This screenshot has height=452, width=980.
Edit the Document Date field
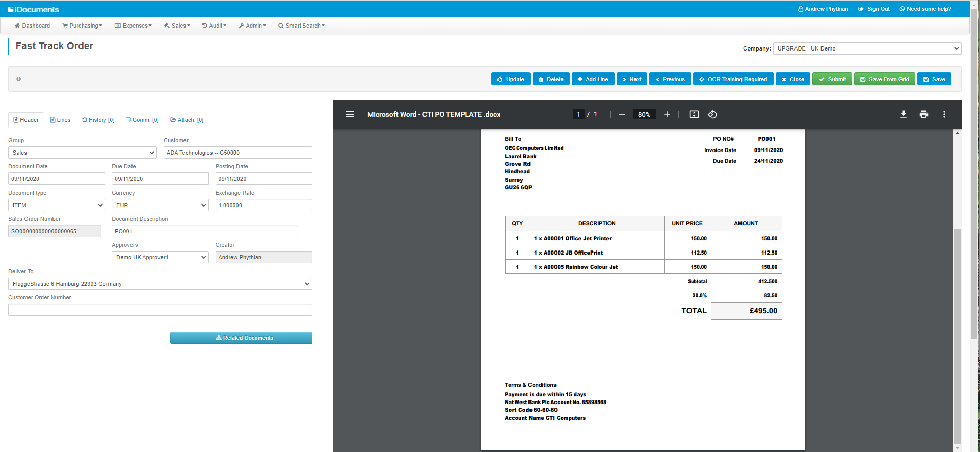coord(57,179)
